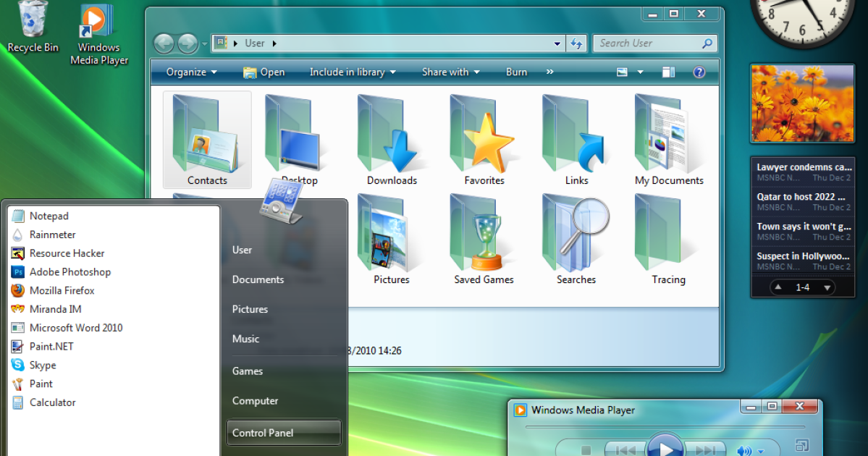Open Calculator from the Start menu

click(52, 402)
